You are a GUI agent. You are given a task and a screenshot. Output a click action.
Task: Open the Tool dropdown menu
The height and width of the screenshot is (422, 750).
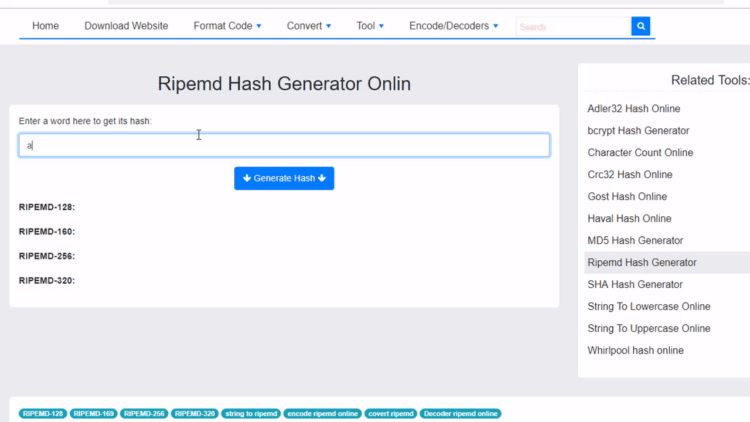[x=370, y=26]
